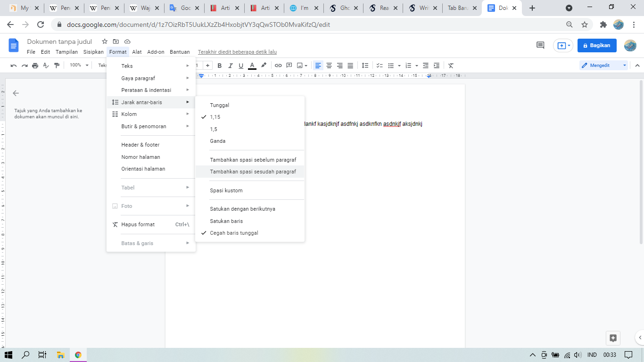The image size is (644, 362).
Task: Open the text color picker
Action: pyautogui.click(x=252, y=66)
